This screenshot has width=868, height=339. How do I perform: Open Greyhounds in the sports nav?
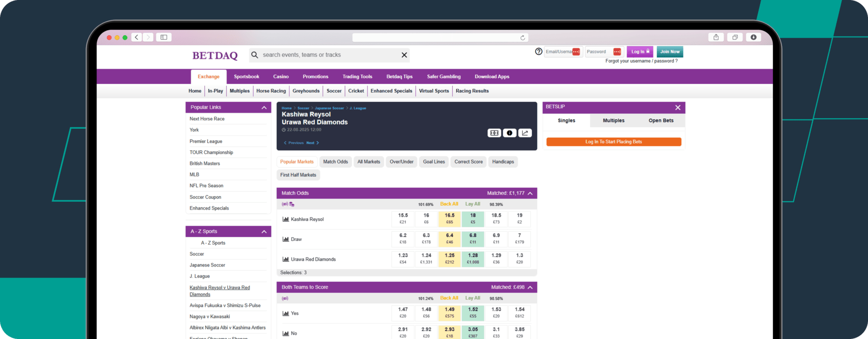[x=306, y=91]
